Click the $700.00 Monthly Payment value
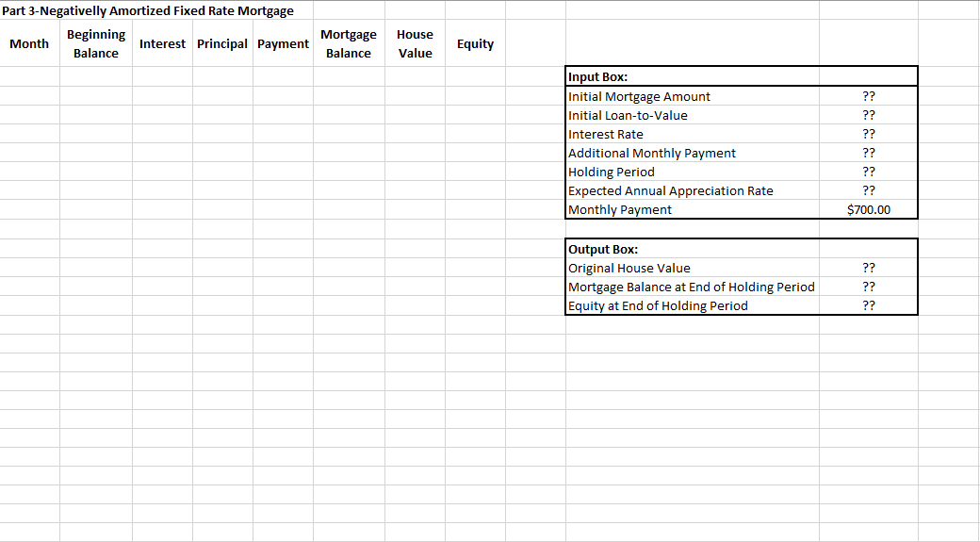Viewport: 980px width, 542px height. pos(869,209)
